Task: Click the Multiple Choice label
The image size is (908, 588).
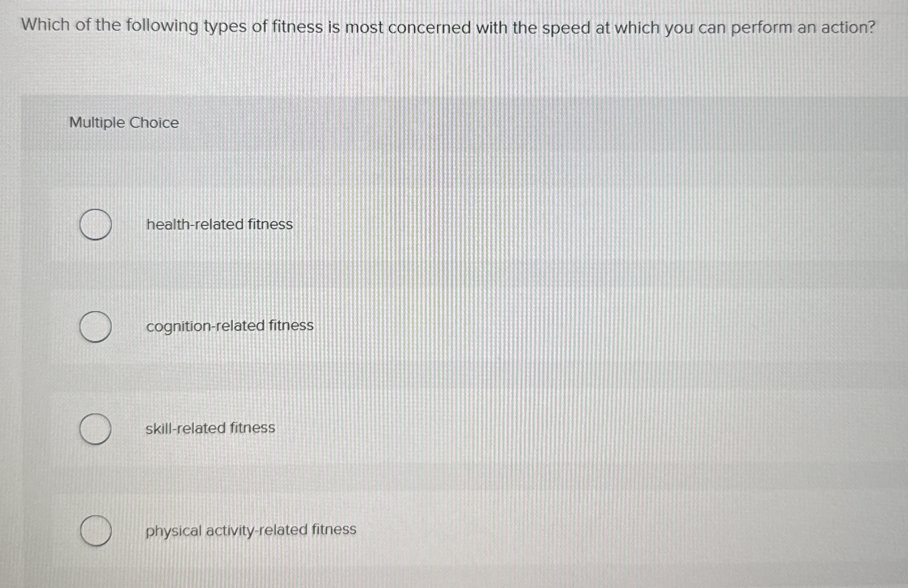Action: 123,122
